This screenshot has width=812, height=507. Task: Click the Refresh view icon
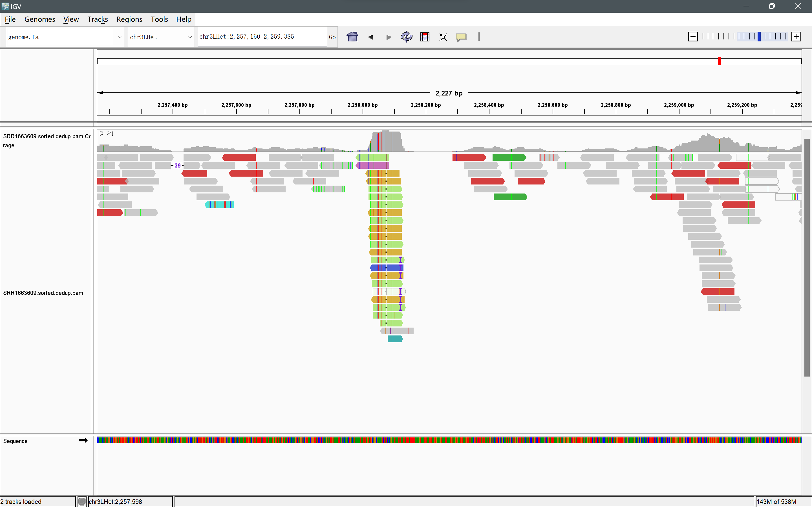click(406, 37)
